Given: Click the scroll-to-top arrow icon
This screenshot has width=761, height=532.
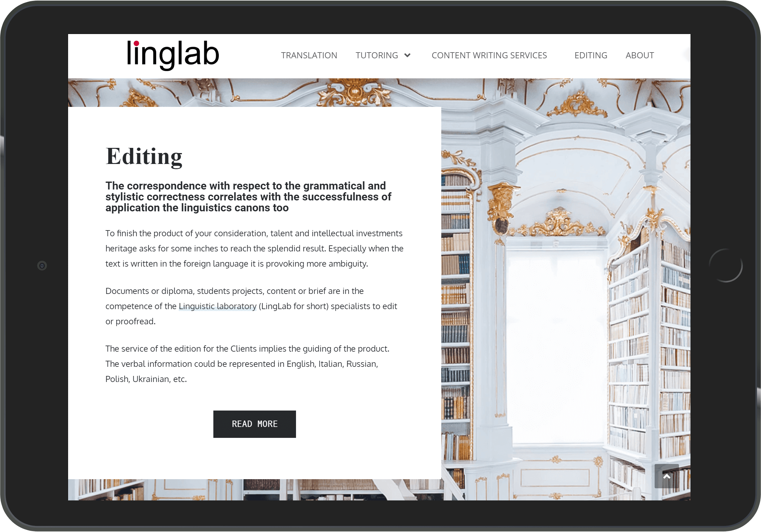Looking at the screenshot, I should point(667,476).
